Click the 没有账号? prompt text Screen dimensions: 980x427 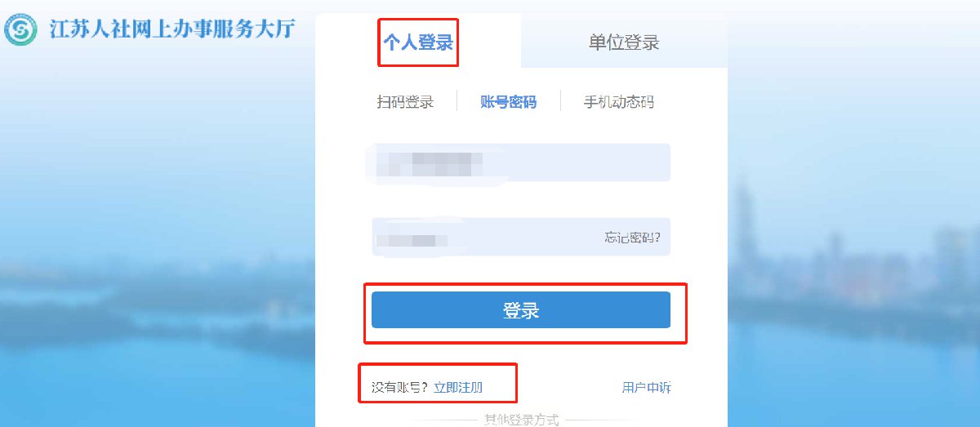(400, 387)
